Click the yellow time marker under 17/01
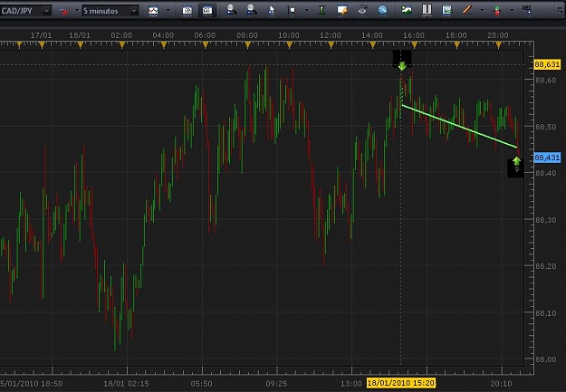This screenshot has width=566, height=392. [x=42, y=44]
